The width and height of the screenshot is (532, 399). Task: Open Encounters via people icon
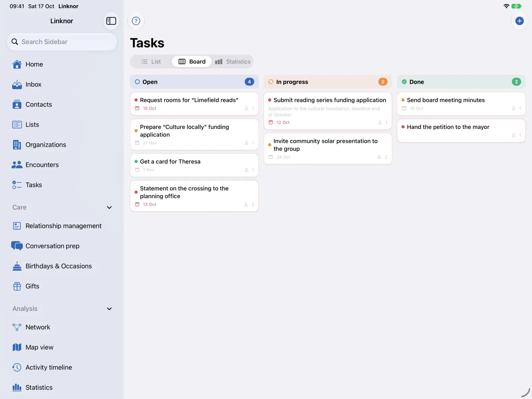(17, 165)
